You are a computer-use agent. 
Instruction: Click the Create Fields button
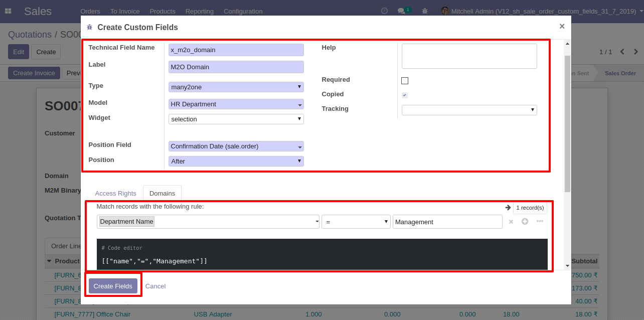coord(113,286)
